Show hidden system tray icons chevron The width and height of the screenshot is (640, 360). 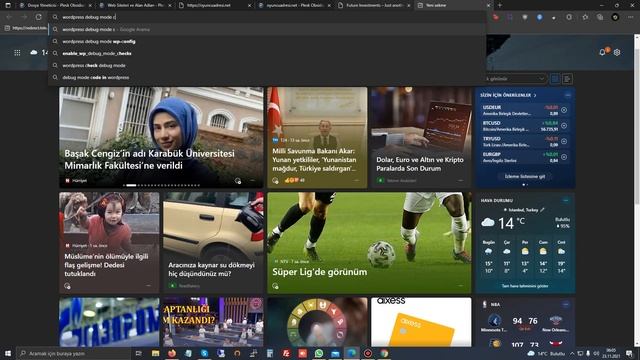572,353
